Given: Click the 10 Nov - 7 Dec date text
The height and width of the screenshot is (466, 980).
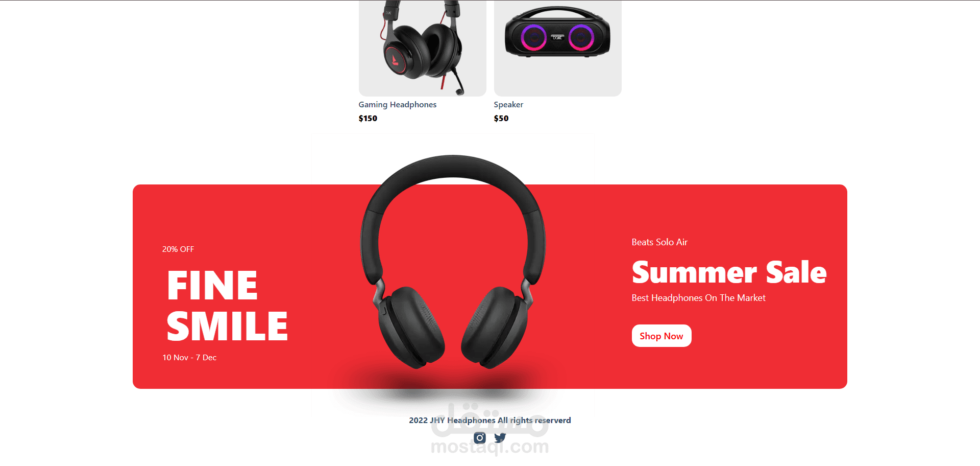Looking at the screenshot, I should click(189, 358).
